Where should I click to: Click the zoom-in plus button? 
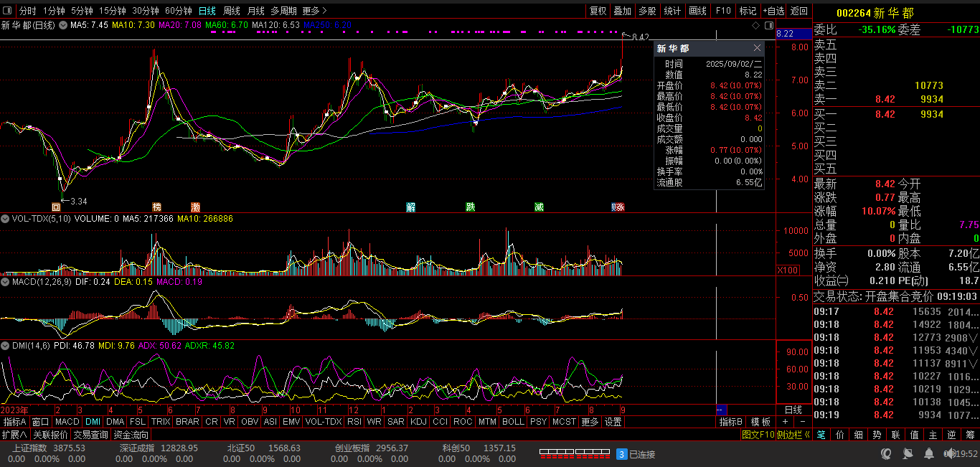pos(785,422)
